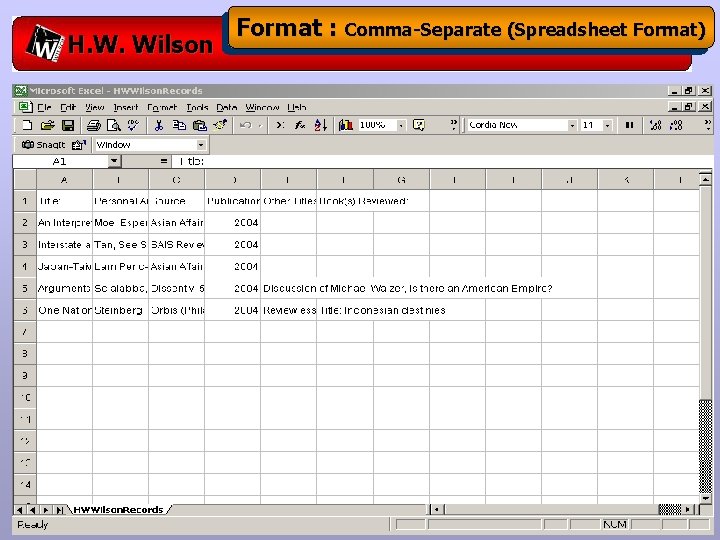Expand the Undo history dropdown arrow
The width and height of the screenshot is (720, 540).
[x=260, y=125]
